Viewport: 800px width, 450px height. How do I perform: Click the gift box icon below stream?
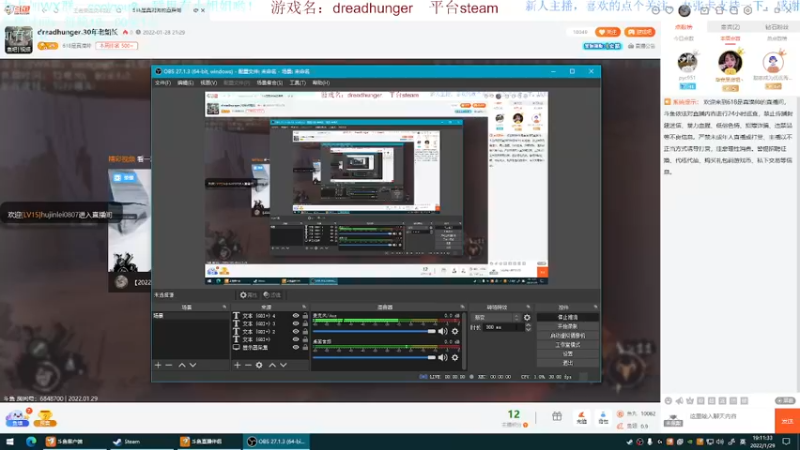pos(557,417)
